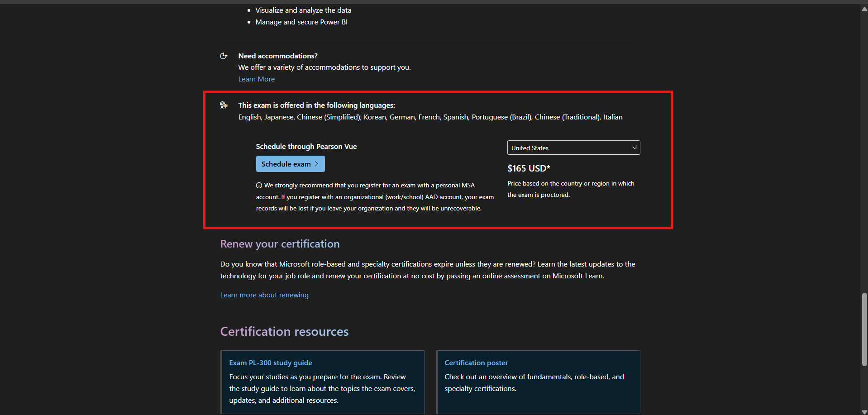Click the Schedule exam button

tap(290, 164)
